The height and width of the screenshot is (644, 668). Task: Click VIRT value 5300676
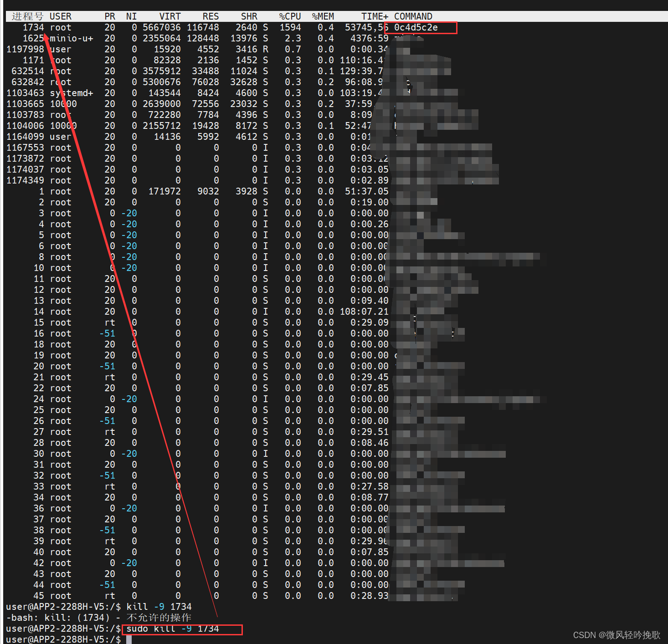[162, 82]
